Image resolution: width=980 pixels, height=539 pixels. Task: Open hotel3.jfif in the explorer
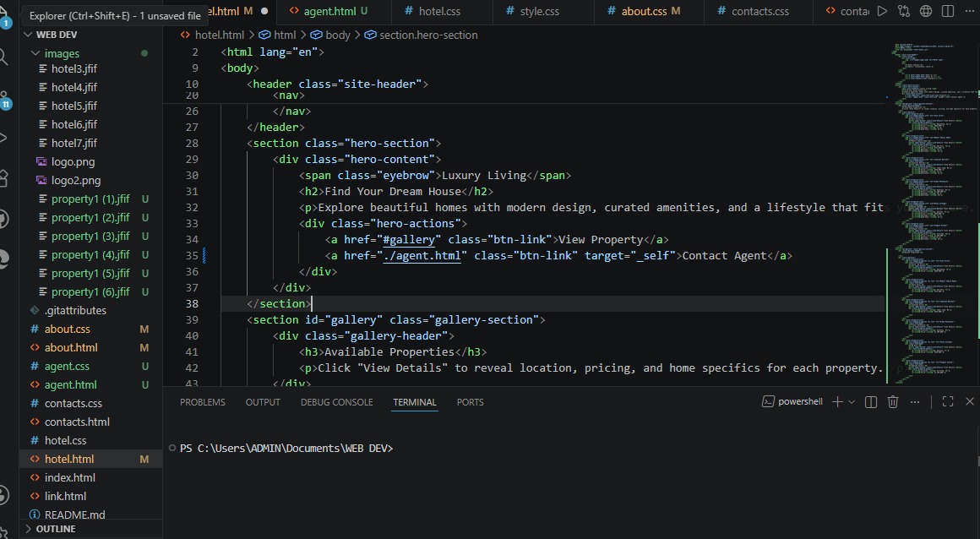click(x=73, y=68)
